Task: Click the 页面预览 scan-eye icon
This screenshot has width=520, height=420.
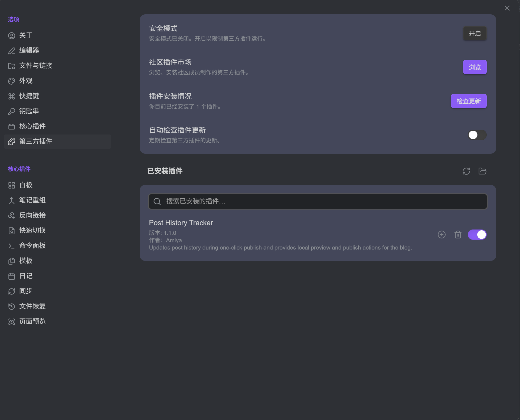Action: tap(12, 322)
